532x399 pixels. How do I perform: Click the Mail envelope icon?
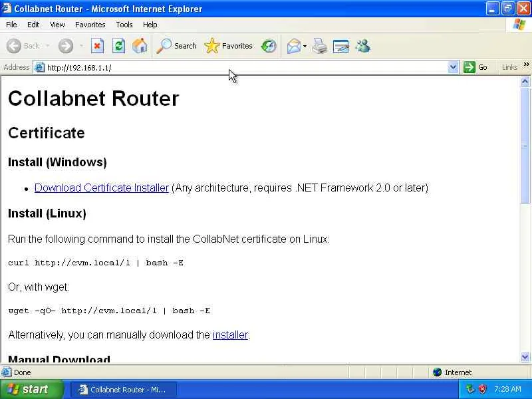click(x=293, y=46)
